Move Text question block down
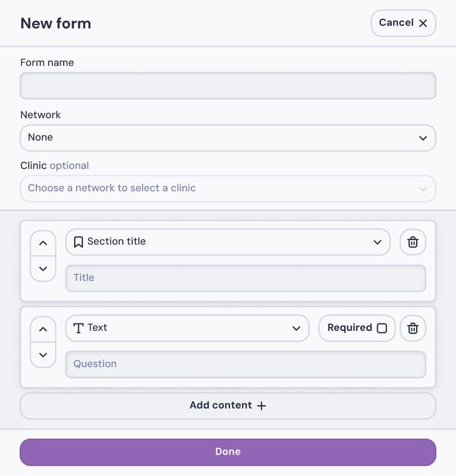This screenshot has height=476, width=456. [x=43, y=355]
